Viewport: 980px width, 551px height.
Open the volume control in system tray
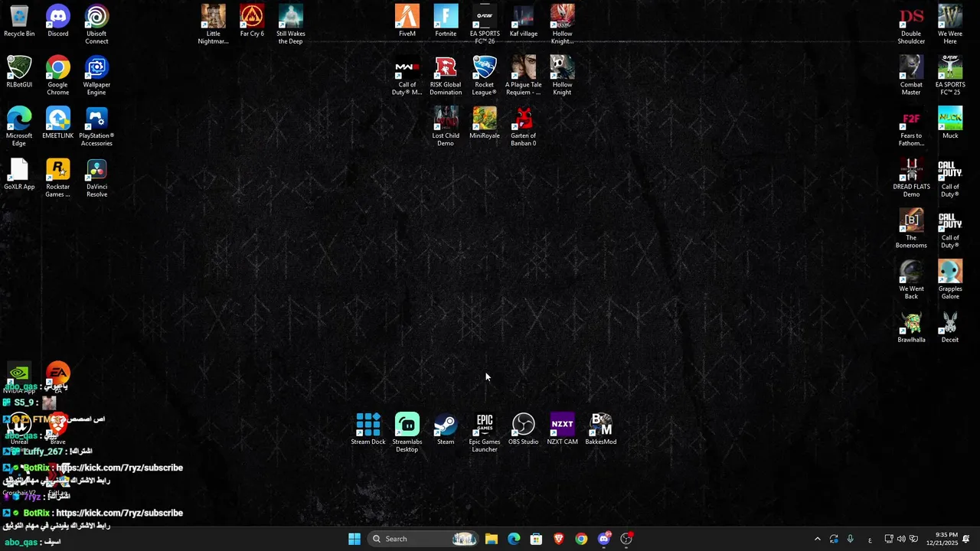(x=901, y=539)
